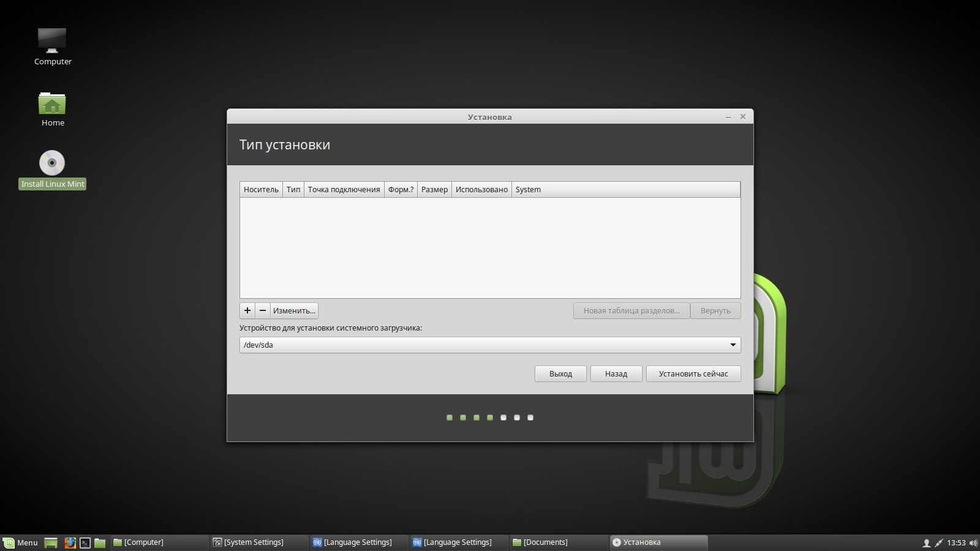Launch Firefox from the panel
The height and width of the screenshot is (551, 980).
[70, 542]
